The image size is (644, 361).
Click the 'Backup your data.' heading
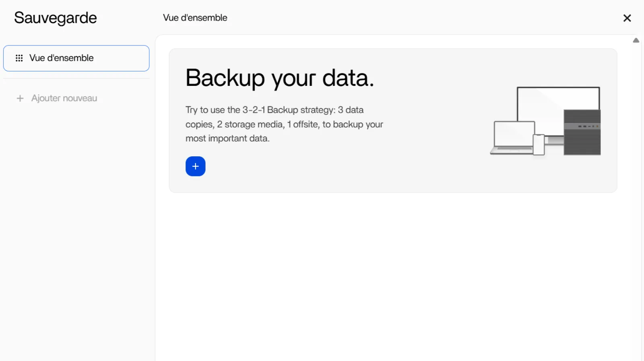click(280, 78)
